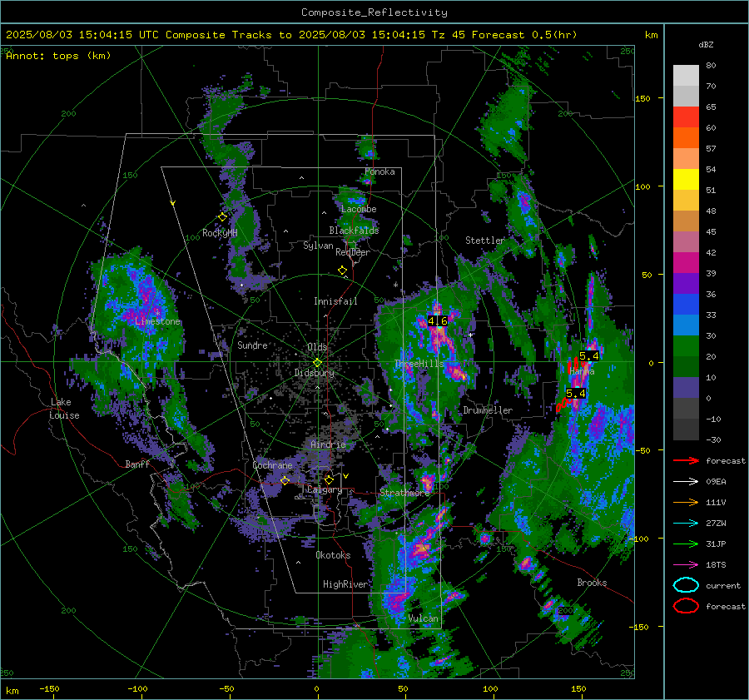Click the yellow diamond marker below Cochrane
The image size is (749, 700).
coord(285,480)
